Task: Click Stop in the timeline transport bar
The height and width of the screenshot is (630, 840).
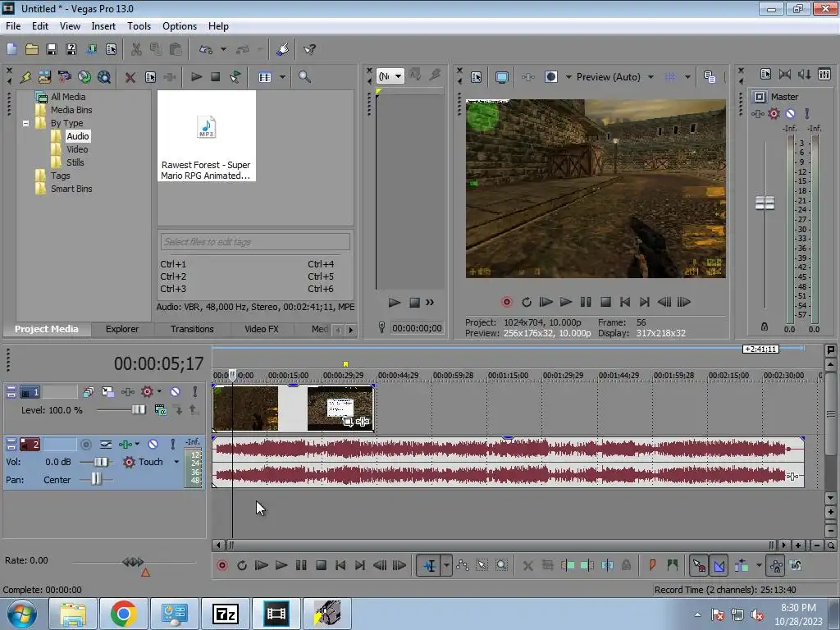Action: pyautogui.click(x=321, y=565)
